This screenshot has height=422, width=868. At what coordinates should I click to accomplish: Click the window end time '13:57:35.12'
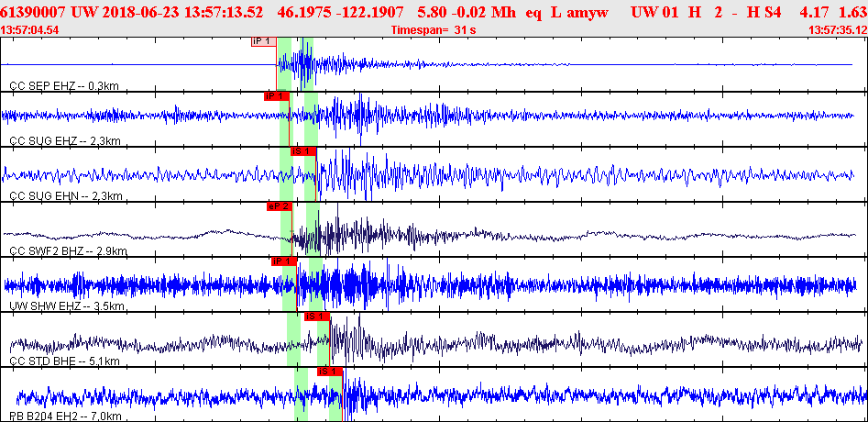click(838, 30)
